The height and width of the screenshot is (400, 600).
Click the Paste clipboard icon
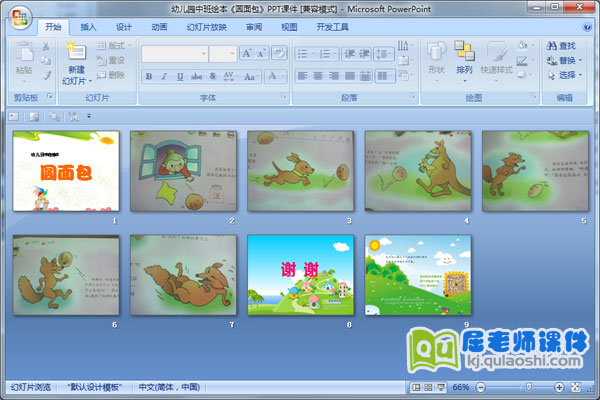click(x=24, y=52)
